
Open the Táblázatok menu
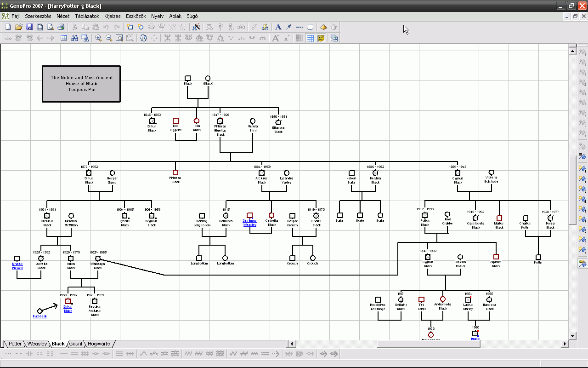[87, 16]
